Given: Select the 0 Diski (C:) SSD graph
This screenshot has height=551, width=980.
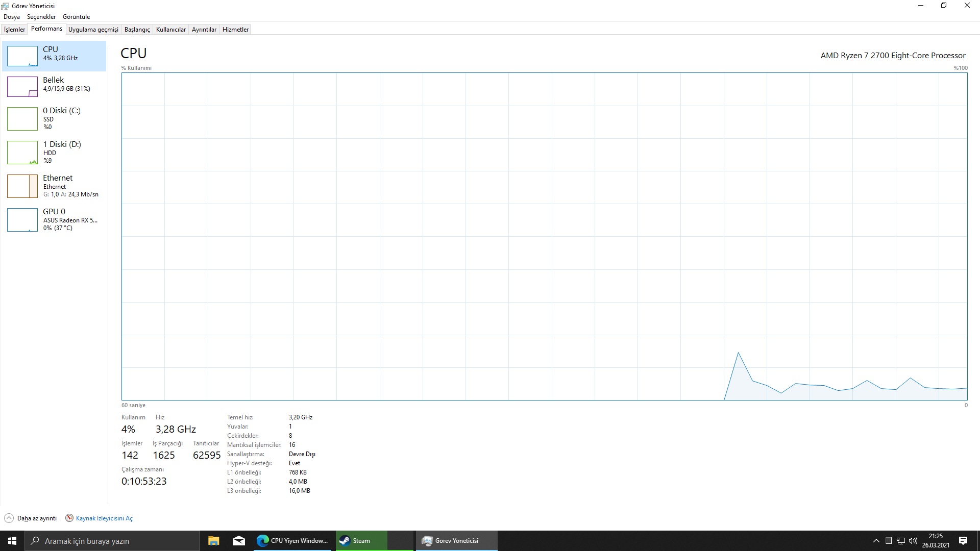Looking at the screenshot, I should [22, 119].
